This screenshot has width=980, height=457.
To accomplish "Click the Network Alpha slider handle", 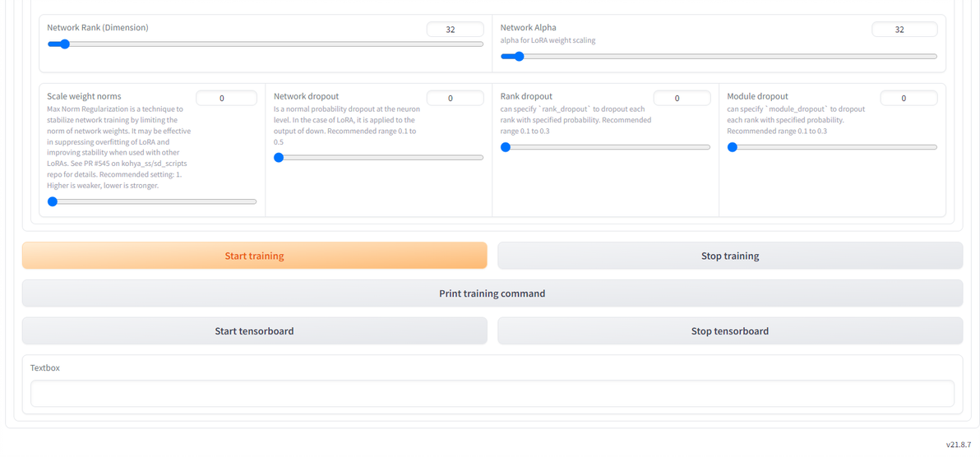I will pos(518,57).
